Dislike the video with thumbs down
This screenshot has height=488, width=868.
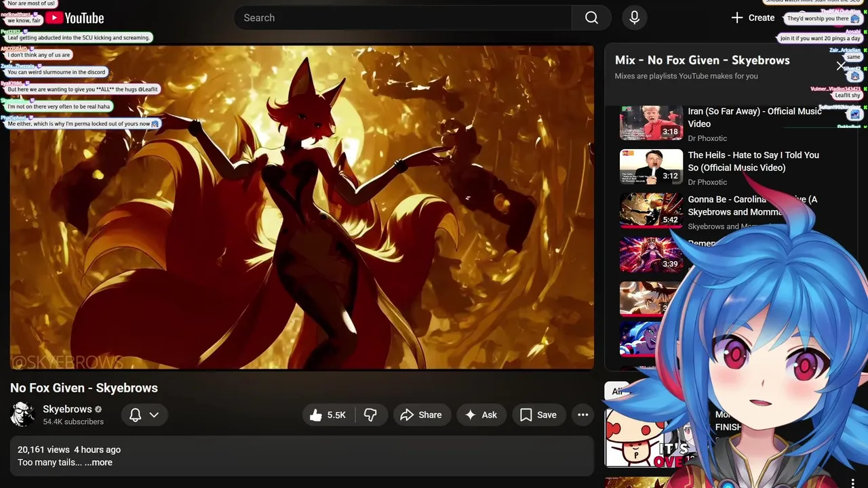[x=371, y=415]
